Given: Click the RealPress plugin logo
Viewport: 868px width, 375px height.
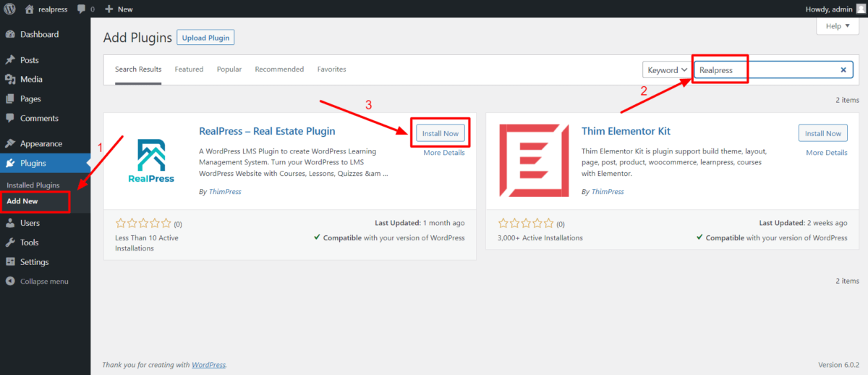Looking at the screenshot, I should point(151,160).
